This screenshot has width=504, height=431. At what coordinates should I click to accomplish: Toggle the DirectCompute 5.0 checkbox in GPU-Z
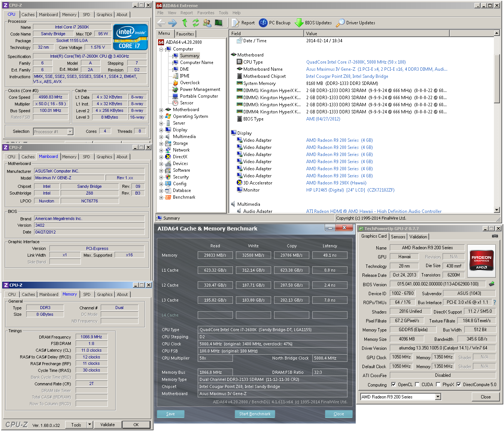coord(458,384)
